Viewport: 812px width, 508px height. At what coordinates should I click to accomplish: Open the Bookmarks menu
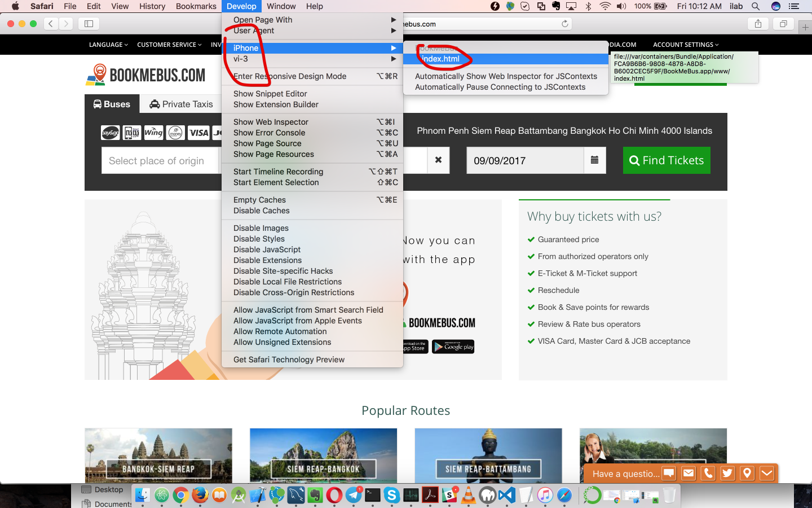tap(196, 6)
